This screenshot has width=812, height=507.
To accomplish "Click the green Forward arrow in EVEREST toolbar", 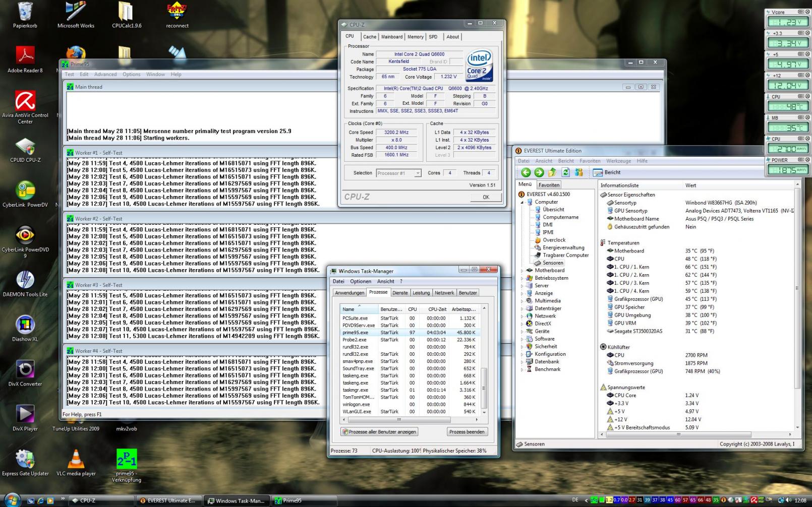I will (539, 172).
